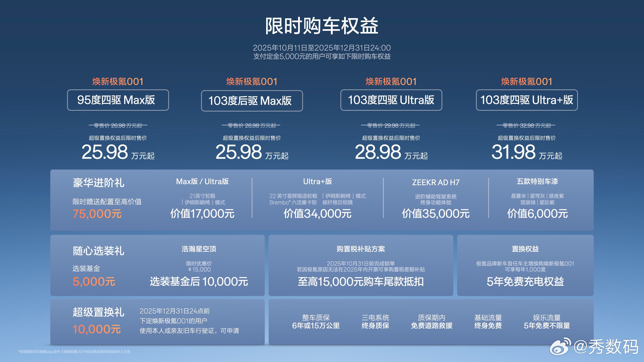Click the 103度四驱 Ultra版 box
Screen dimensions: 644x362
click(391, 100)
